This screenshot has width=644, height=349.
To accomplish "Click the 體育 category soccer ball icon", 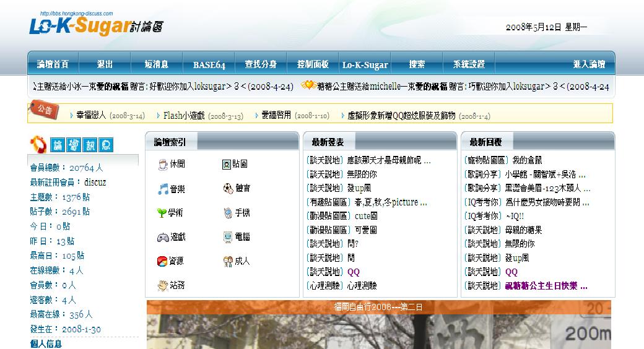I will [228, 189].
